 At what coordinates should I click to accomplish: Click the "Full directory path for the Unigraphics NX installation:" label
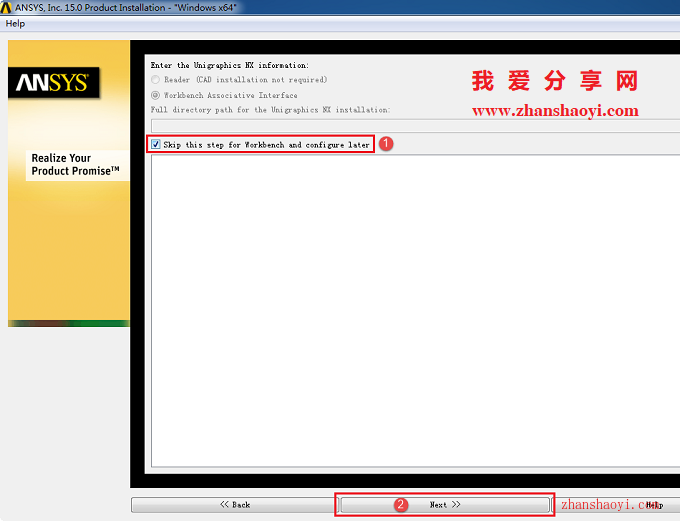point(270,110)
